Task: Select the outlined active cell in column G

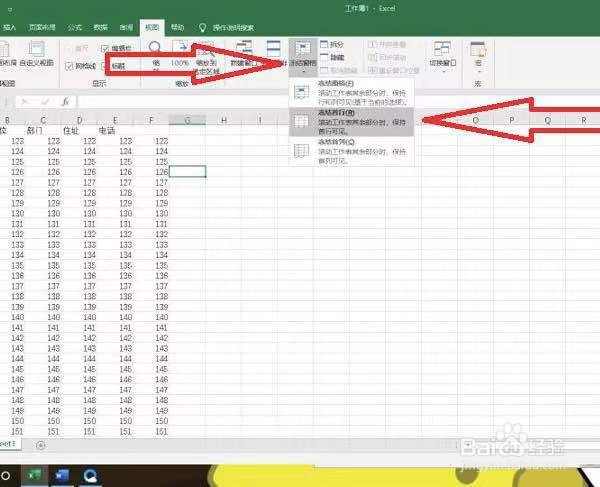Action: [x=188, y=171]
